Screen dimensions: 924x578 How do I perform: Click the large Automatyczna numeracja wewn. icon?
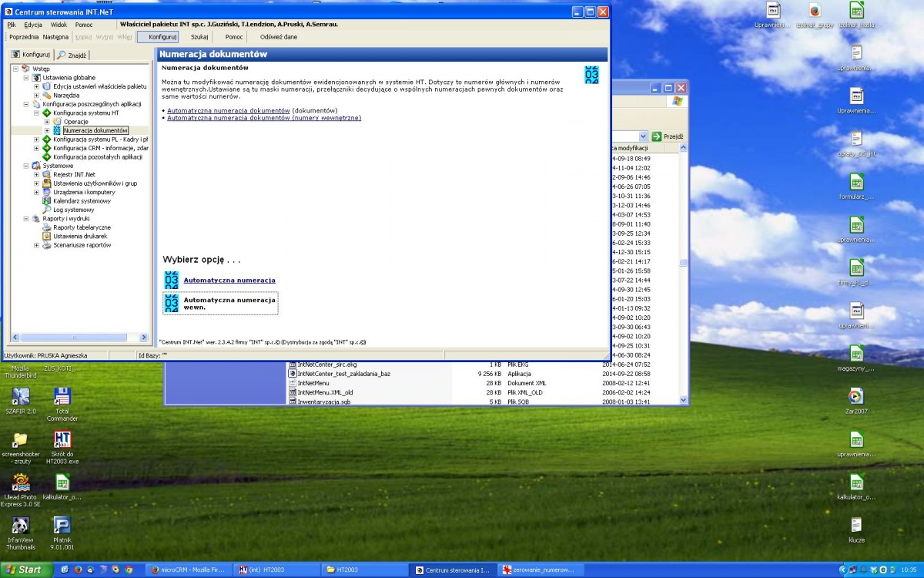click(x=171, y=304)
